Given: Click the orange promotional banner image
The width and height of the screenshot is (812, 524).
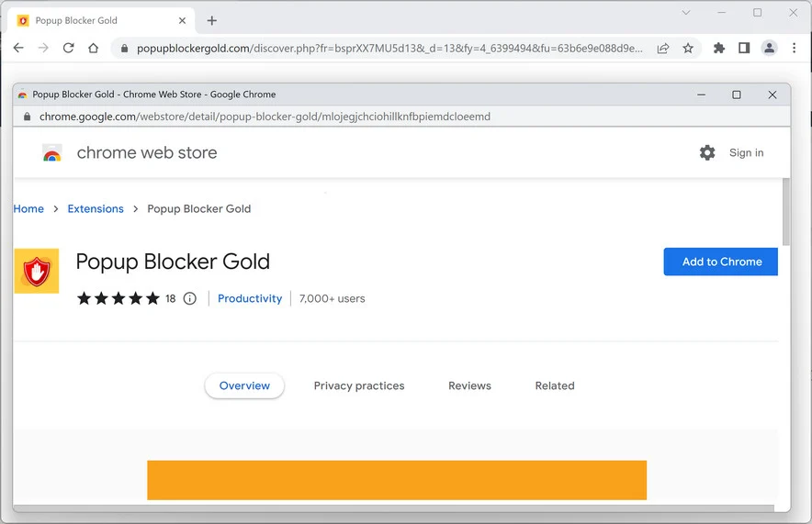Looking at the screenshot, I should click(x=397, y=480).
